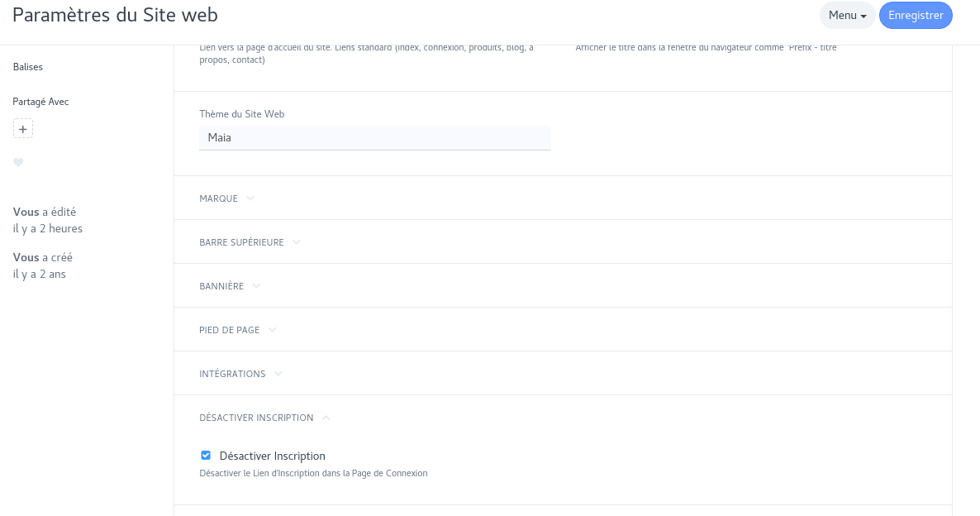
Task: Click the chevron beside the MARQUE heading
Action: 250,198
